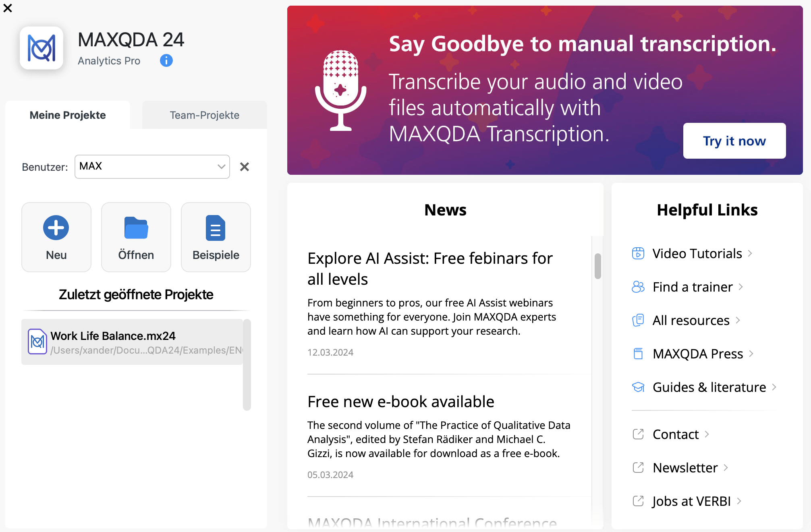Image resolution: width=811 pixels, height=532 pixels.
Task: Close the start window with the X
Action: point(8,8)
